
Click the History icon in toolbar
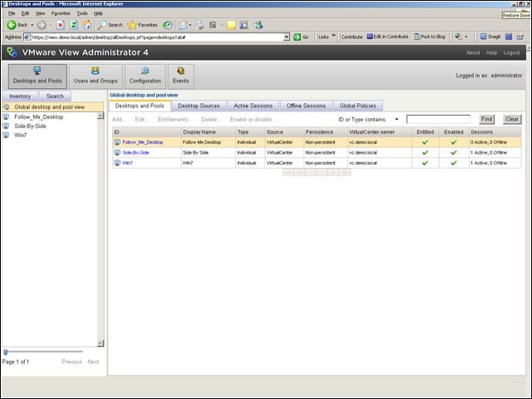pos(167,25)
